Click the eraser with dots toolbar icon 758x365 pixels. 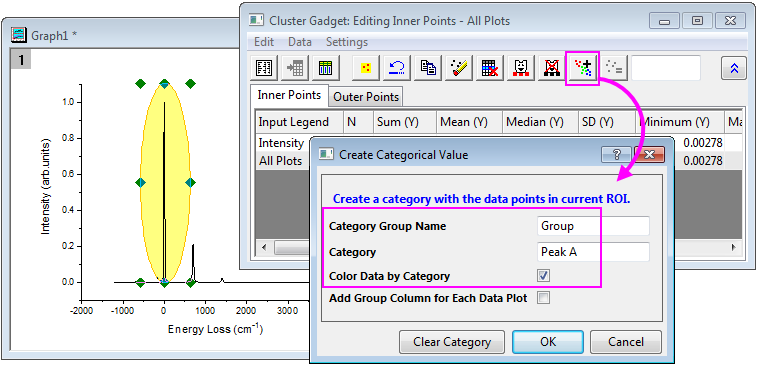[x=459, y=69]
